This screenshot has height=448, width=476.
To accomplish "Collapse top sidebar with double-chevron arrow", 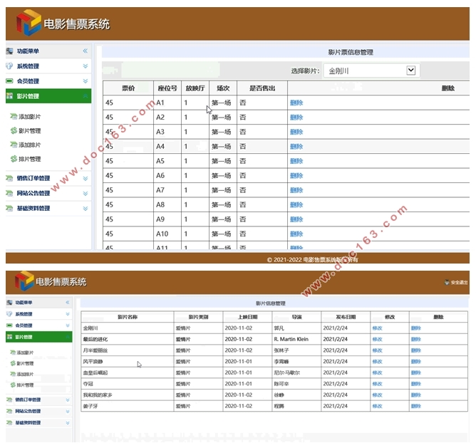I will point(86,51).
